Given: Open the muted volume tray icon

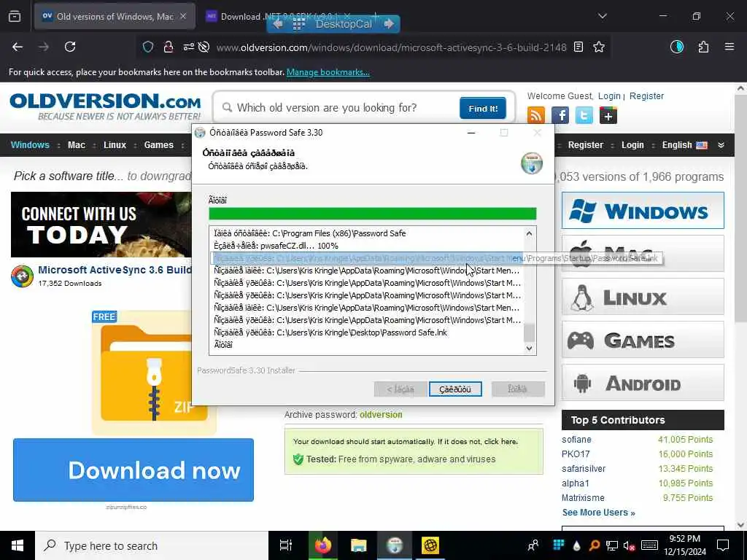Looking at the screenshot, I should (x=629, y=545).
